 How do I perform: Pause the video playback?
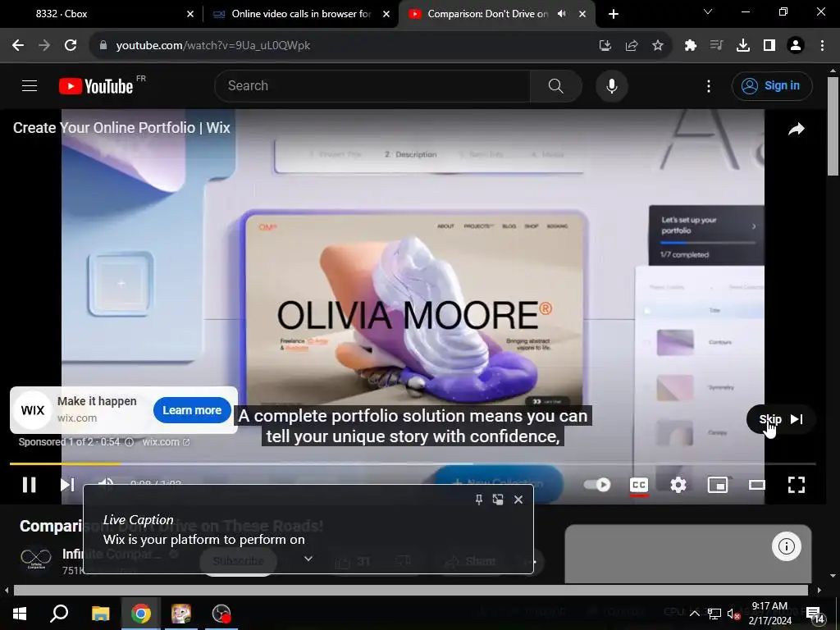[x=29, y=484]
